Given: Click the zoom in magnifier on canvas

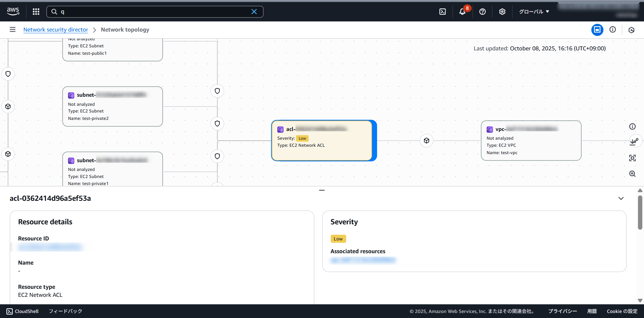Looking at the screenshot, I should [632, 174].
